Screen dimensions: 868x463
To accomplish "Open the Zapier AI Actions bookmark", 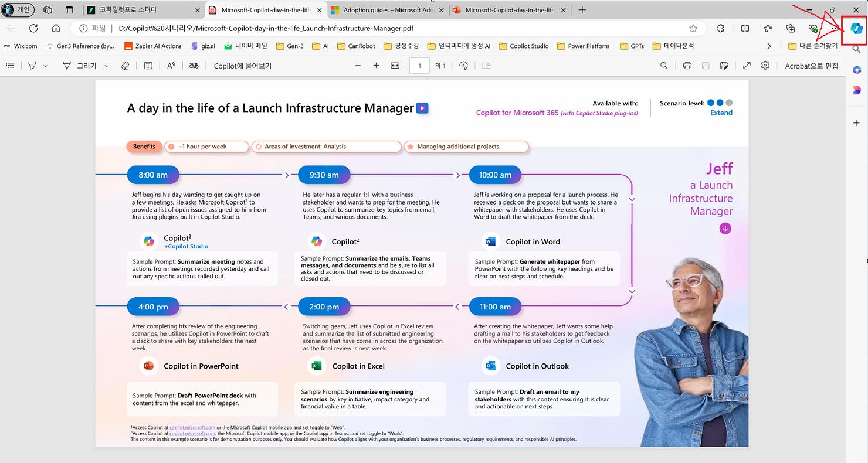I will pyautogui.click(x=154, y=46).
